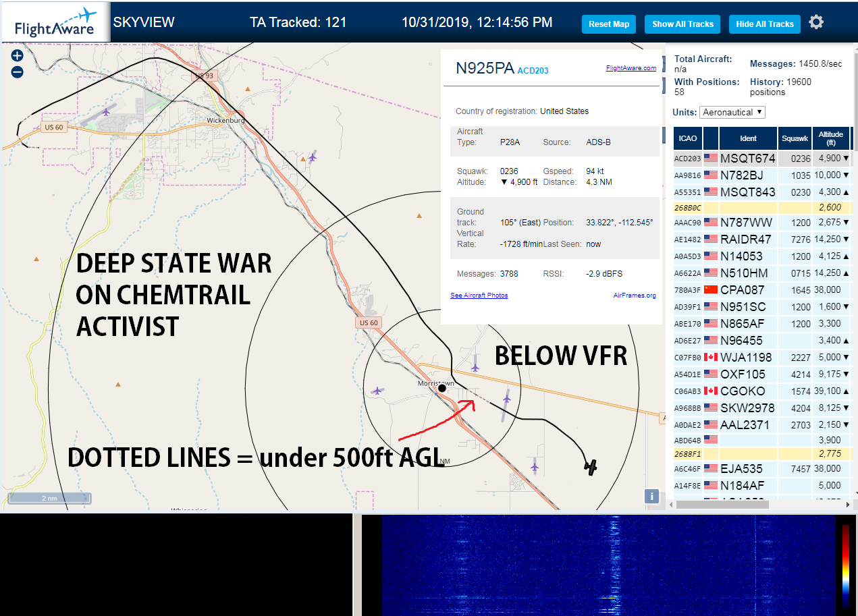The image size is (858, 616).
Task: Click Chinese flag in CPA087 row
Action: (x=711, y=289)
